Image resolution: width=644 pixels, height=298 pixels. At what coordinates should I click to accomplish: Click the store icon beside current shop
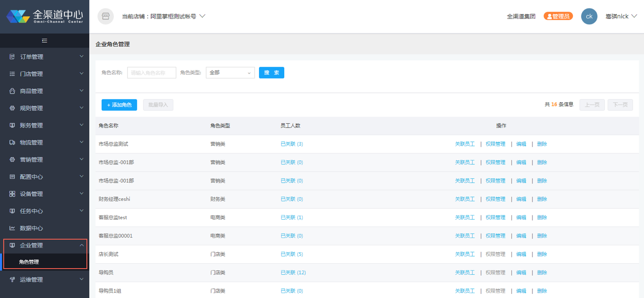point(105,16)
